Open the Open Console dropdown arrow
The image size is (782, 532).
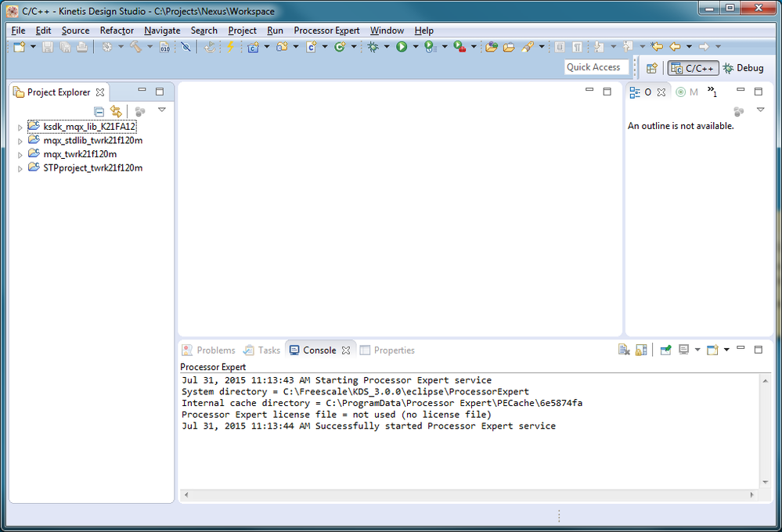726,350
